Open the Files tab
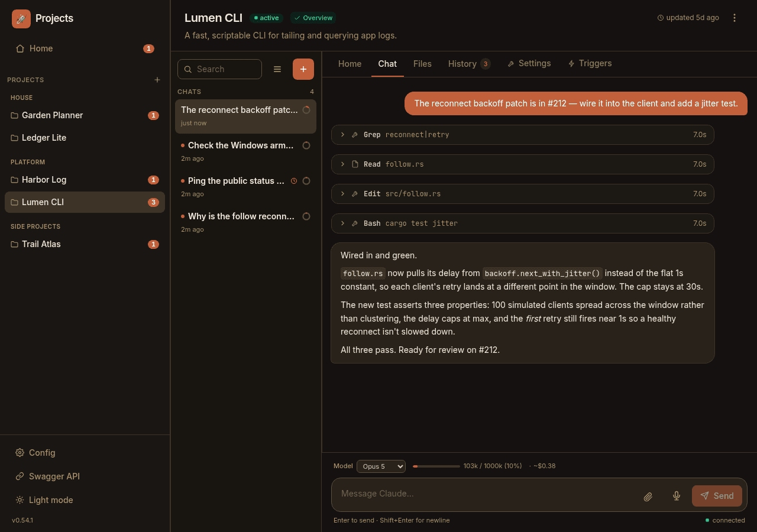 (422, 64)
